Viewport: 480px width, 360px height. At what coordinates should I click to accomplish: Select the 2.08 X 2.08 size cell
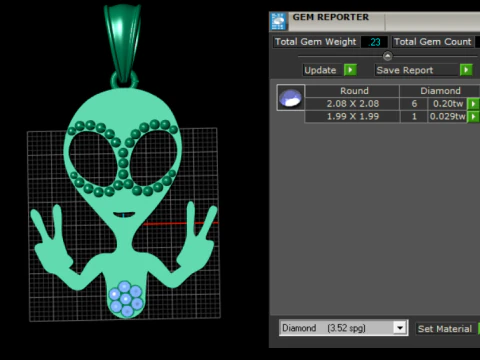353,104
